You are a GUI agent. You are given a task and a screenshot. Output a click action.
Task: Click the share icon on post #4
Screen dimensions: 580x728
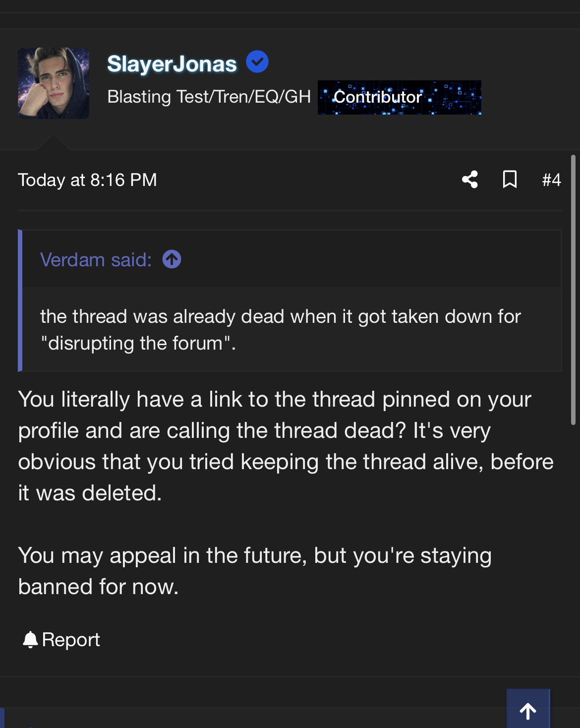pyautogui.click(x=469, y=180)
